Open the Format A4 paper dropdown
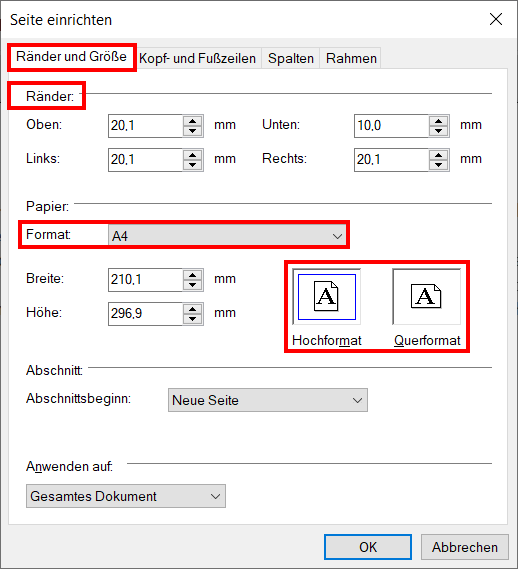The height and width of the screenshot is (569, 518). point(227,236)
